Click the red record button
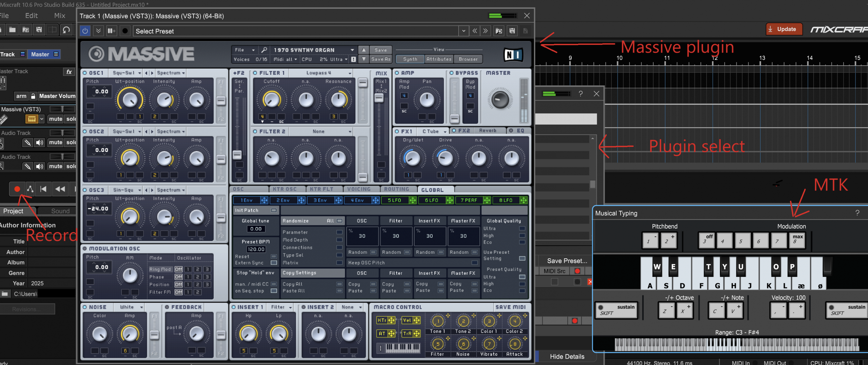 click(17, 189)
